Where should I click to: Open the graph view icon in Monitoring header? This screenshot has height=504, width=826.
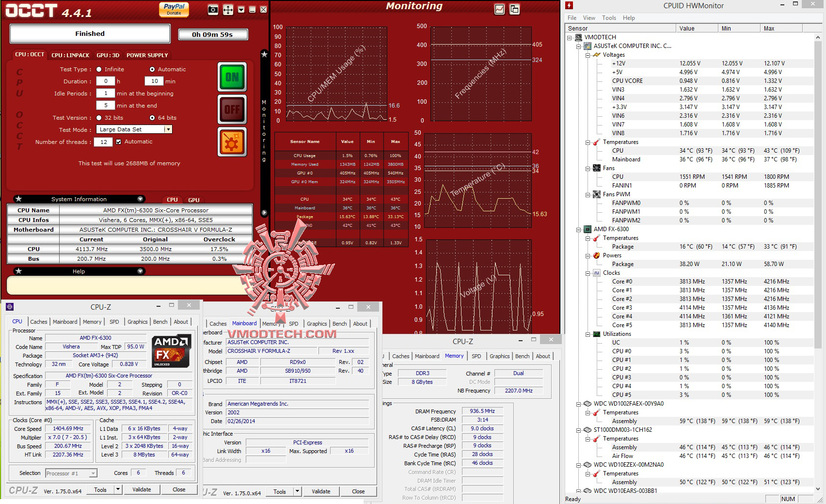[499, 9]
